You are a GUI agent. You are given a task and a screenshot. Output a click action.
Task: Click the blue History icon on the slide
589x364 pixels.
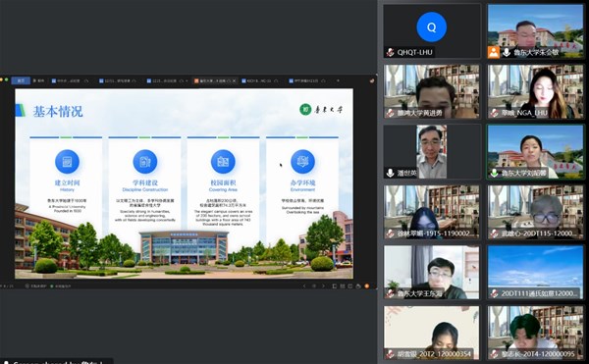(x=67, y=161)
